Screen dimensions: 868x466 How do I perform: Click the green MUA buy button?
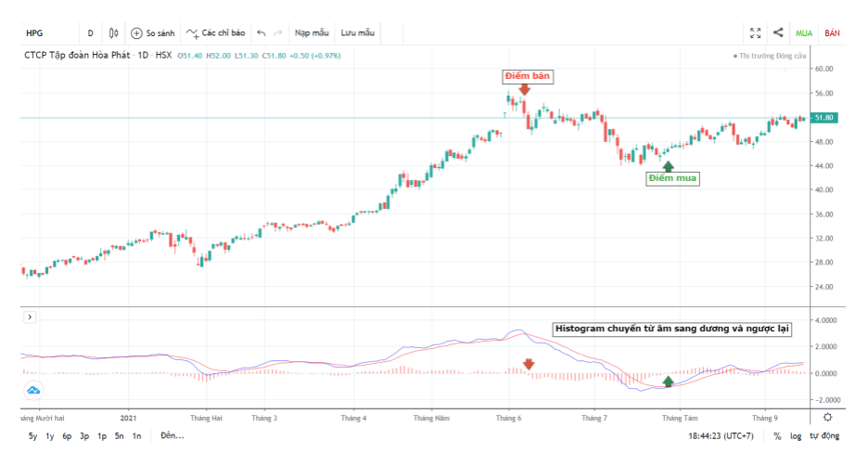point(804,33)
